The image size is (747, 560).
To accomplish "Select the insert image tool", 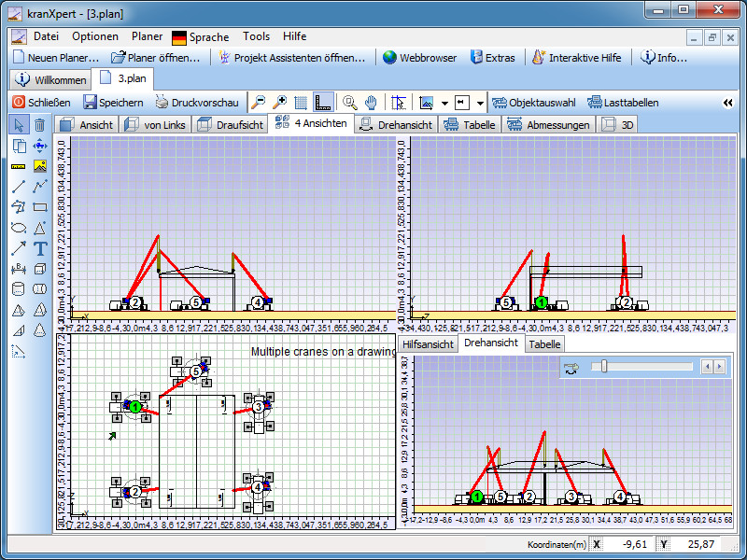I will [40, 166].
